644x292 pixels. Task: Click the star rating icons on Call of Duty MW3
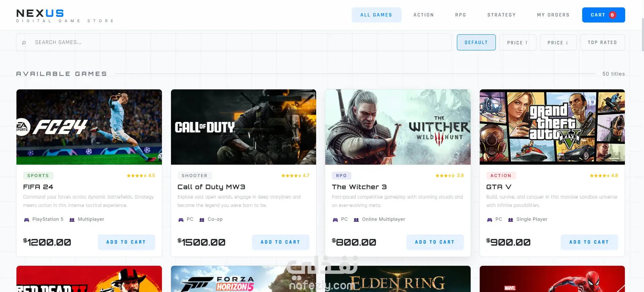291,176
